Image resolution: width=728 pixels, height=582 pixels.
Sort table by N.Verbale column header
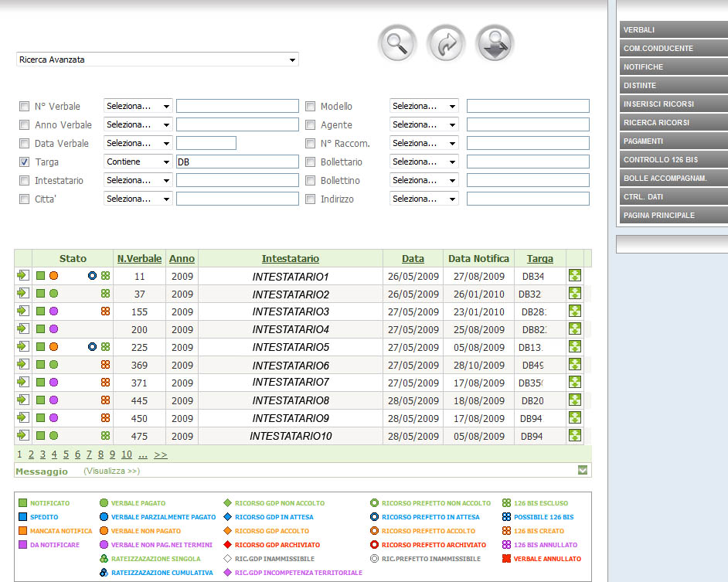(139, 259)
